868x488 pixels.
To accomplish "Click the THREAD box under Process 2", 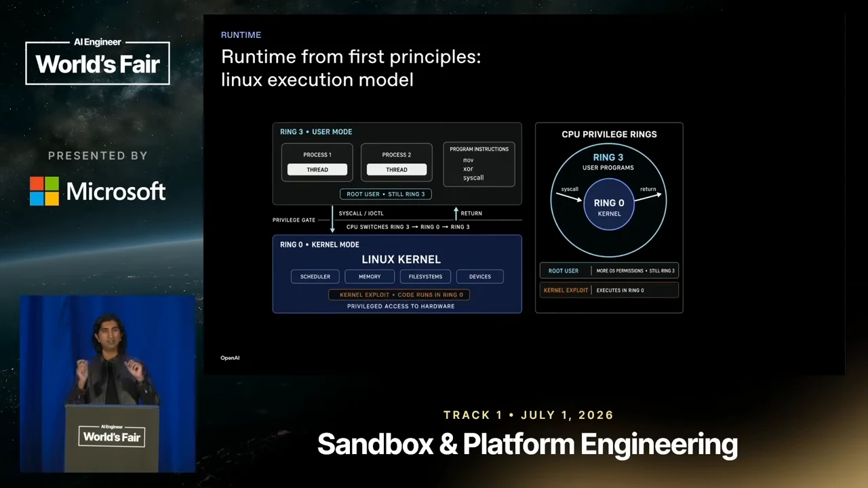I will (x=397, y=169).
